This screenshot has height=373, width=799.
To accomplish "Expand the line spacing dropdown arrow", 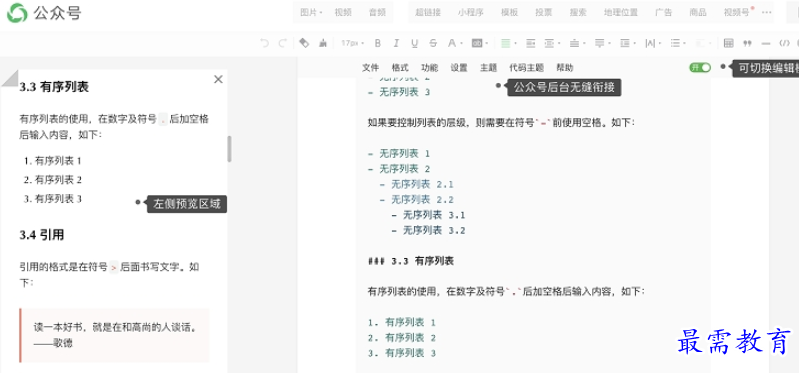I will click(x=635, y=43).
